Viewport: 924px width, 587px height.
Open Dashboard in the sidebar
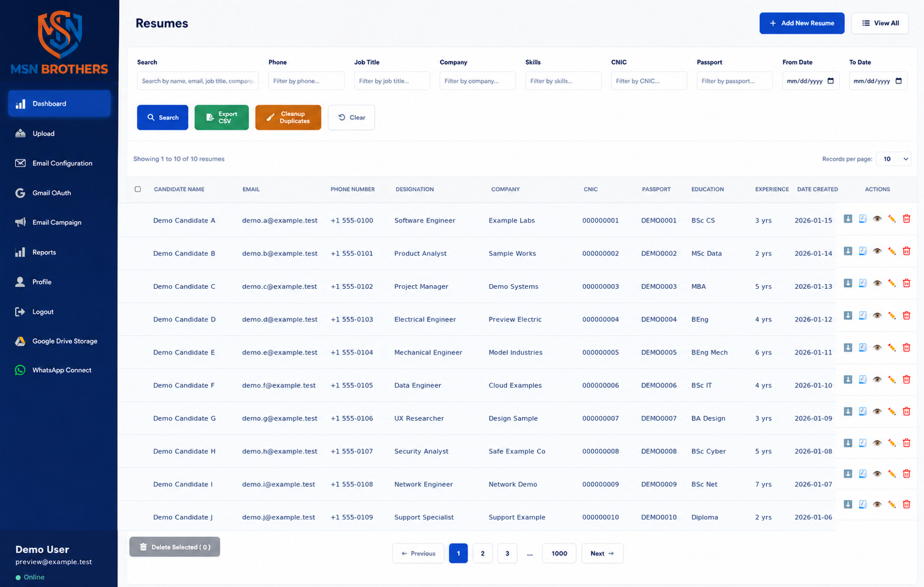(x=59, y=104)
